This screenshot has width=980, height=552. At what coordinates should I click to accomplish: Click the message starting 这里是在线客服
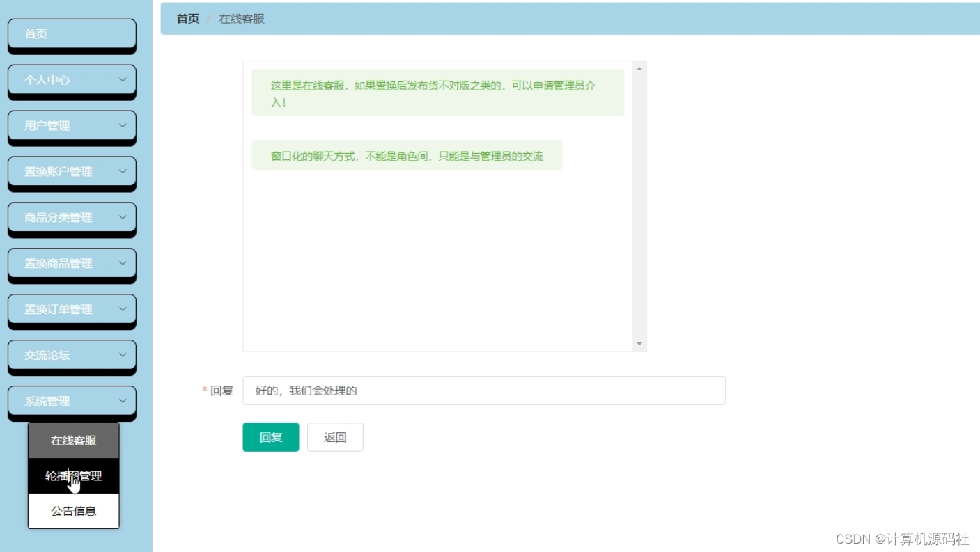pos(438,93)
